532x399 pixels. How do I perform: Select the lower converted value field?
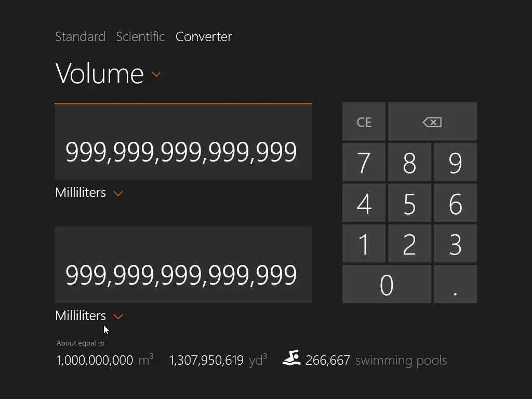coord(183,265)
